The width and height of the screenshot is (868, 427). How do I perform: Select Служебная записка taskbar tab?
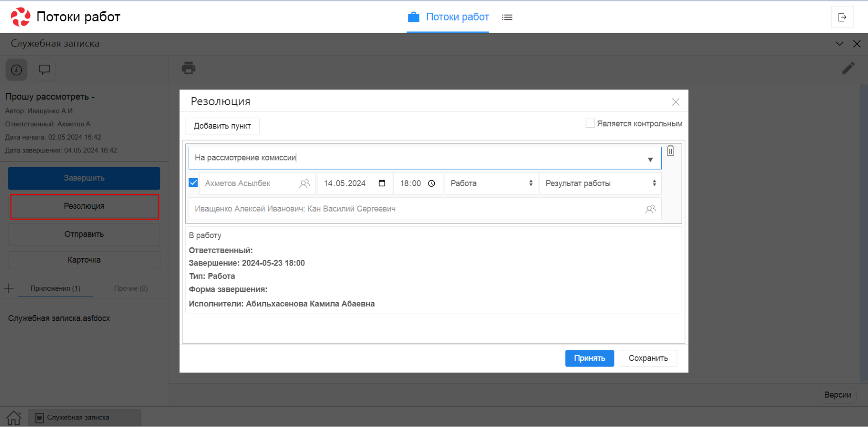tap(85, 418)
